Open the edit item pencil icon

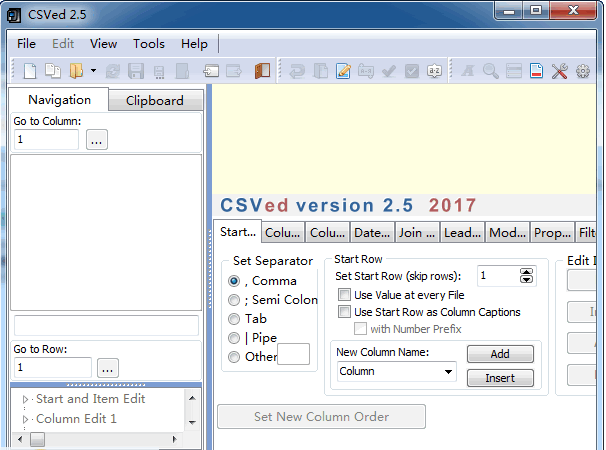click(x=343, y=71)
